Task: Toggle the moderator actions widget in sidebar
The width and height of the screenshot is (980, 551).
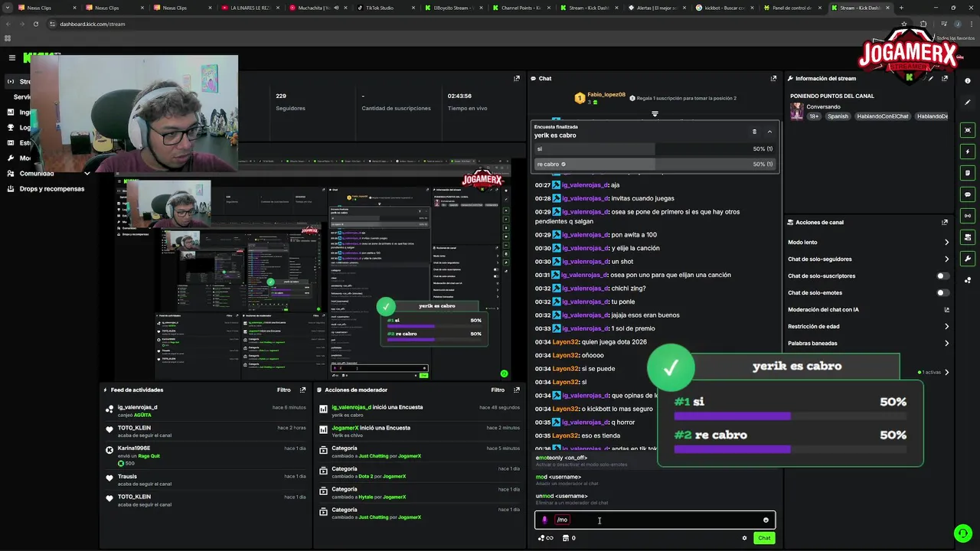Action: [x=968, y=237]
